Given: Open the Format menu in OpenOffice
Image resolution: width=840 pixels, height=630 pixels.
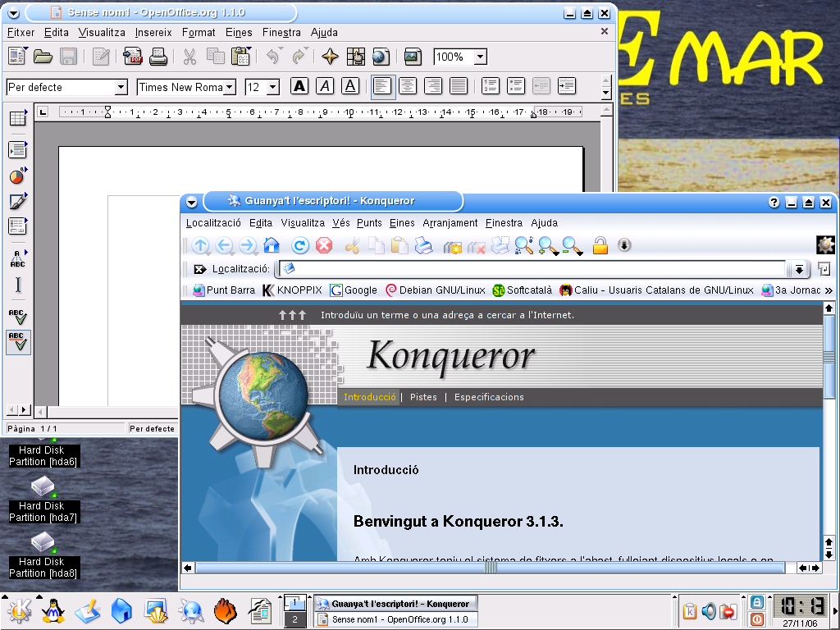Looking at the screenshot, I should (199, 33).
